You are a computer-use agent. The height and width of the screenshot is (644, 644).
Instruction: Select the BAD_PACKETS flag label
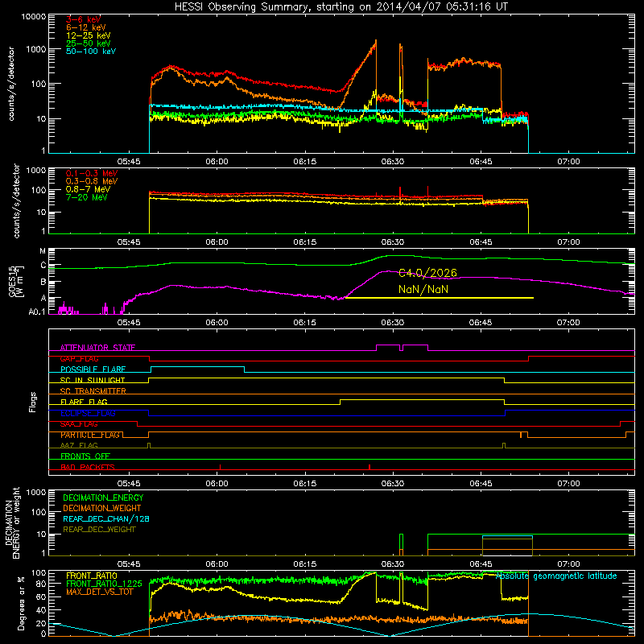[x=88, y=467]
